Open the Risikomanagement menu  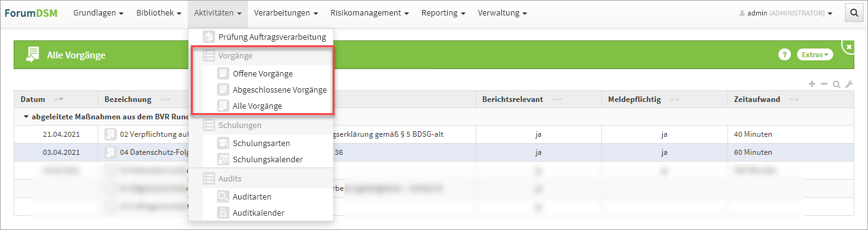pos(369,13)
